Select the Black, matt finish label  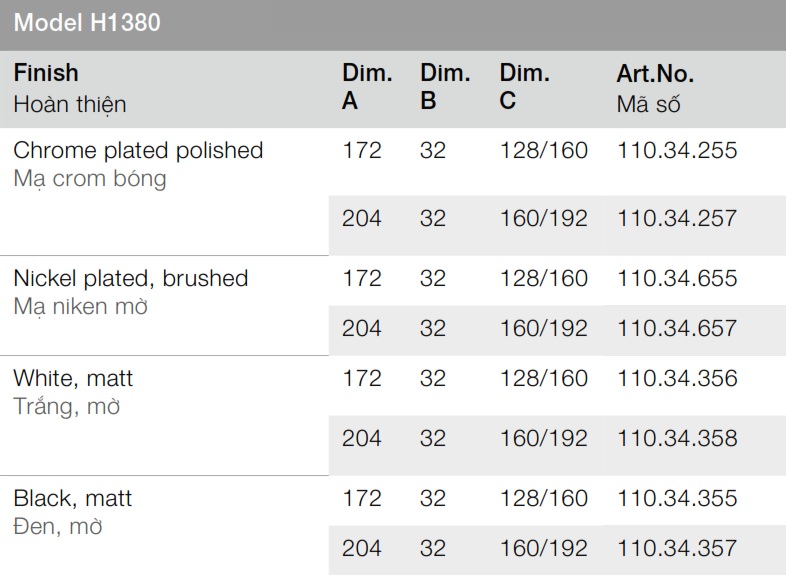[x=72, y=499]
